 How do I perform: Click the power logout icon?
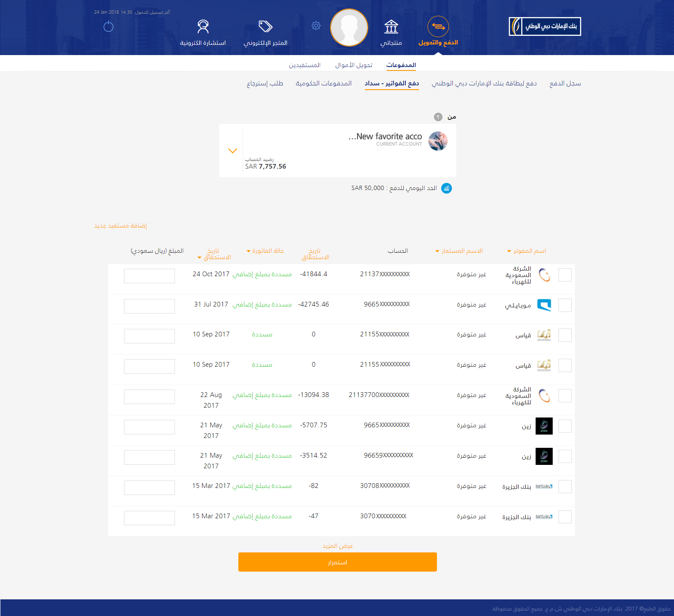(108, 26)
